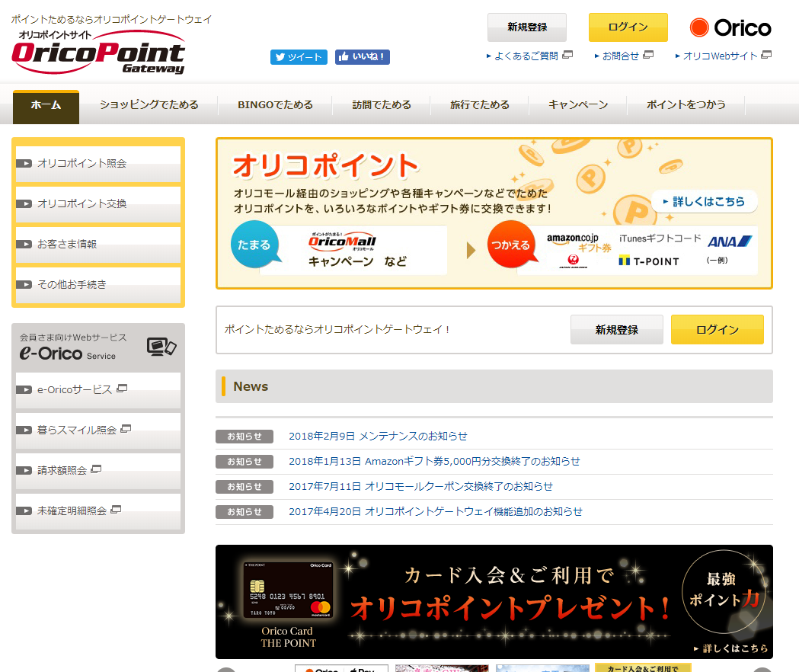The width and height of the screenshot is (799, 672).
Task: Open 請求額照会 in e-Orico sidebar
Action: click(62, 470)
